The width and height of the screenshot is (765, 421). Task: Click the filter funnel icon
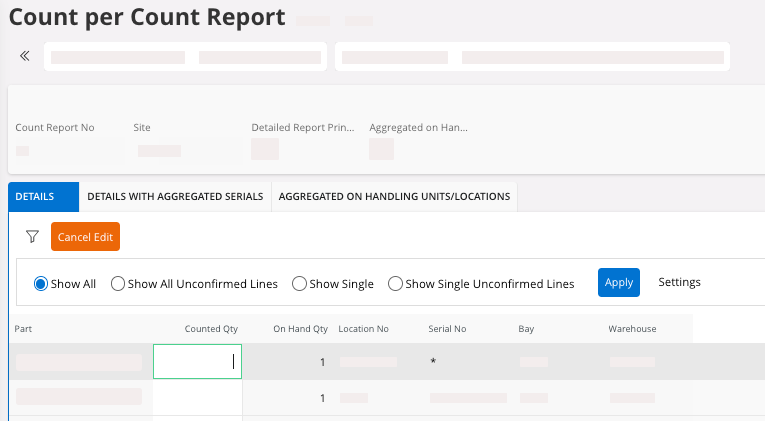(x=32, y=237)
